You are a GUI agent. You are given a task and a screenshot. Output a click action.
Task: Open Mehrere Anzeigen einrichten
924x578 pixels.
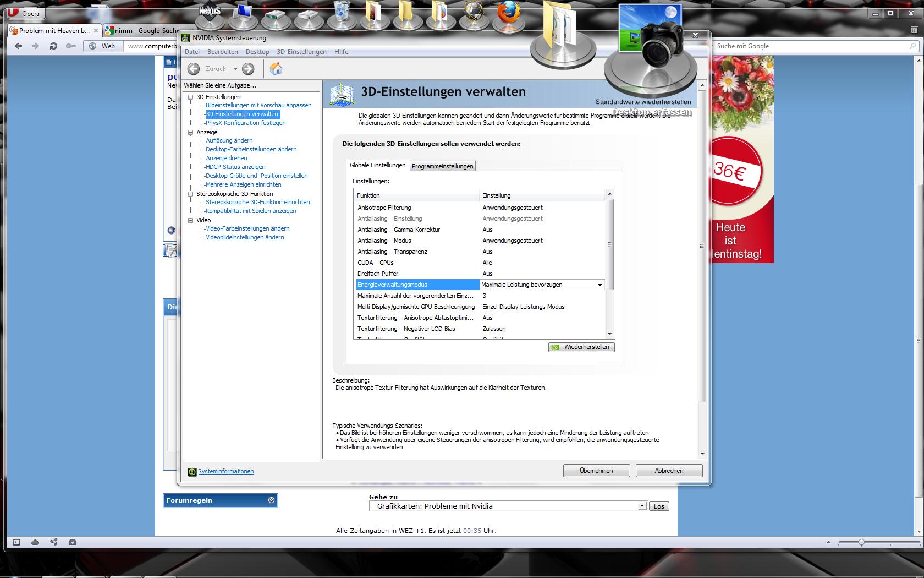244,185
